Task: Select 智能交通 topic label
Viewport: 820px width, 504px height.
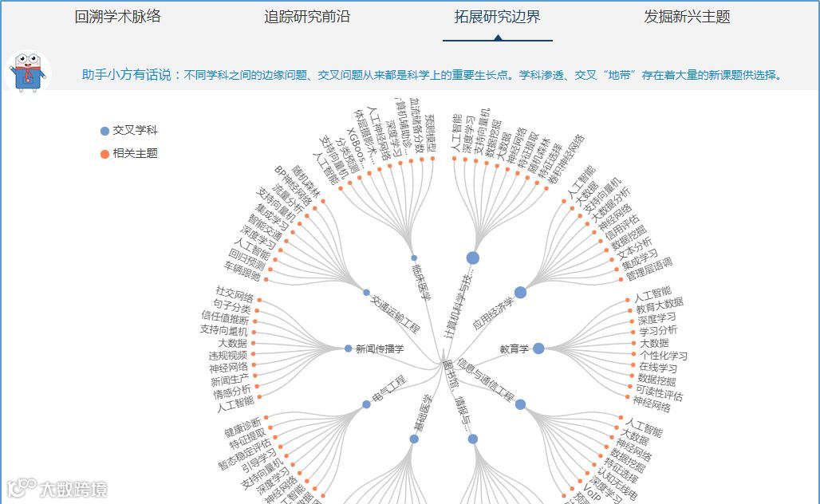Action: (265, 227)
